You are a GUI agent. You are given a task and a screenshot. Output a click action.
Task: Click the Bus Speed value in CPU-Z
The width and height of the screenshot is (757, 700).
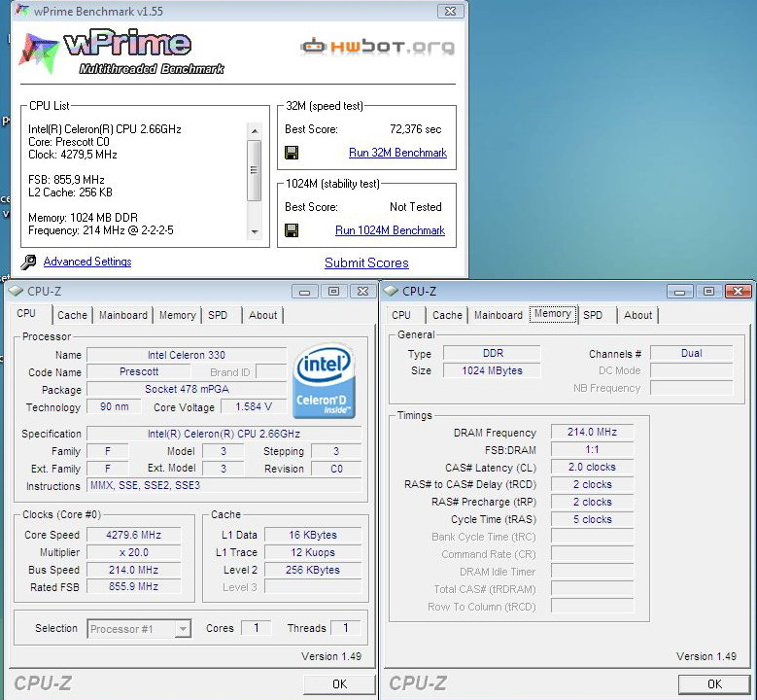tap(134, 570)
